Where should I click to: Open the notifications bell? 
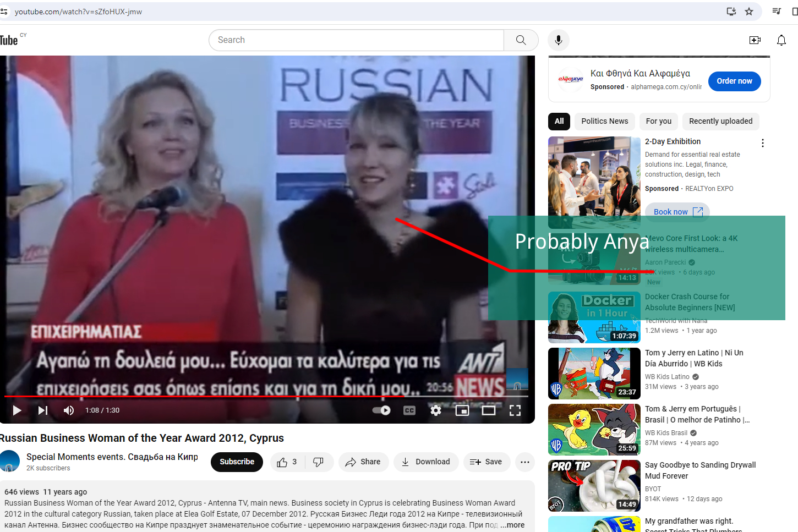(781, 40)
